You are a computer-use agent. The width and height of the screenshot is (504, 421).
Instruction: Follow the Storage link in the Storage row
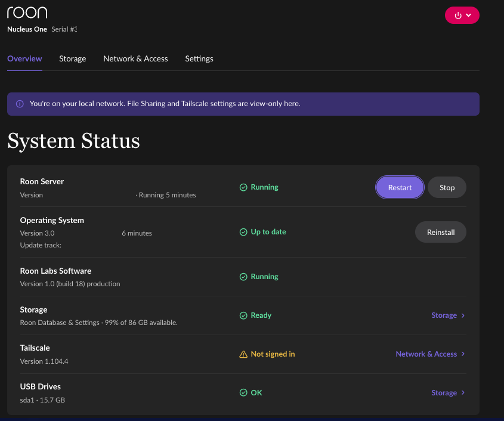coord(448,315)
